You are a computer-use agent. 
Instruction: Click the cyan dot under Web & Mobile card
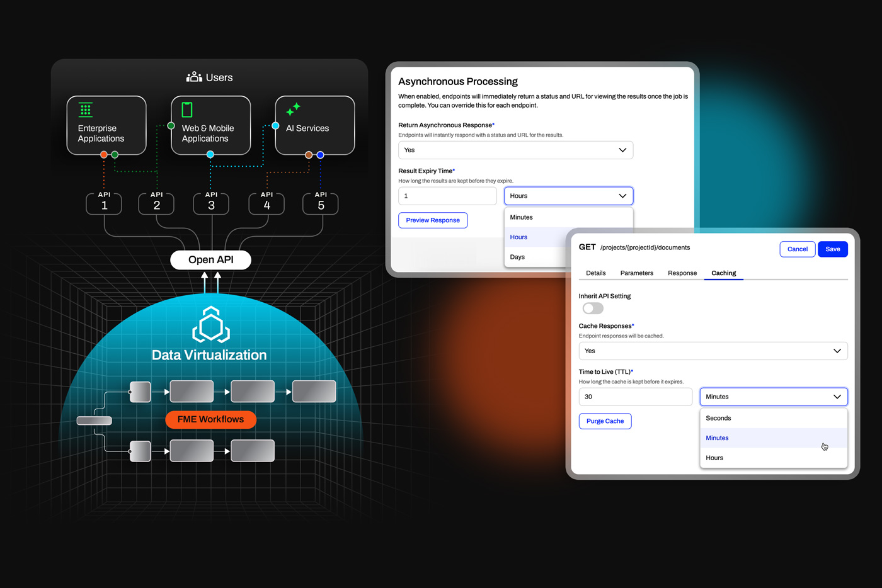(x=210, y=155)
